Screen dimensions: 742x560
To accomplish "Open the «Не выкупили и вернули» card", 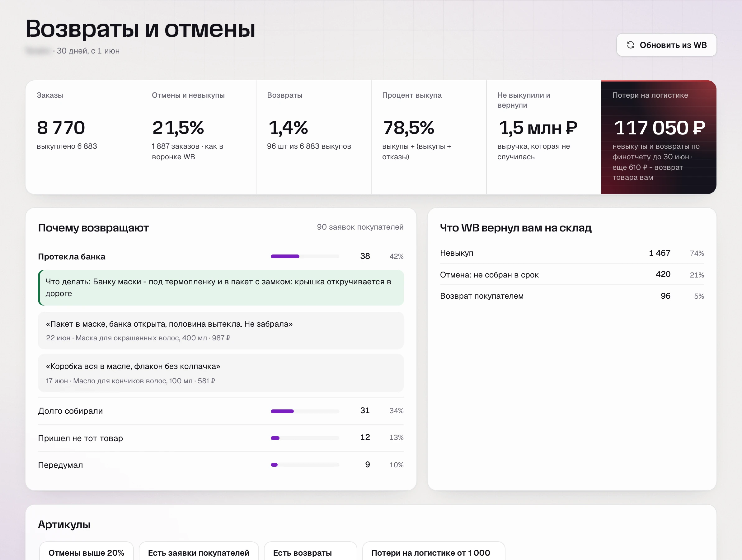I will [x=544, y=137].
